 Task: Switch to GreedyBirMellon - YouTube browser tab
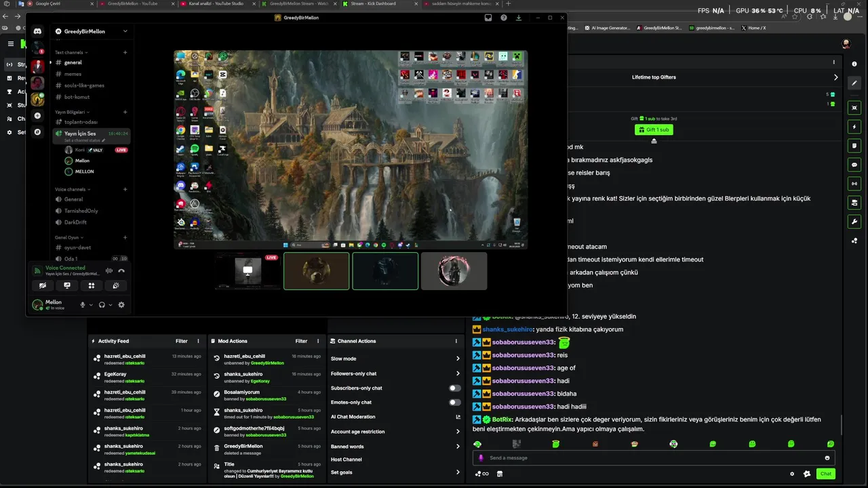coord(136,3)
